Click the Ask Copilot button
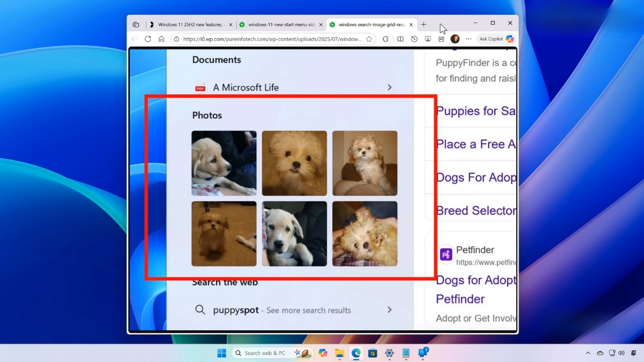Viewport: 644px width, 362px height. [496, 39]
